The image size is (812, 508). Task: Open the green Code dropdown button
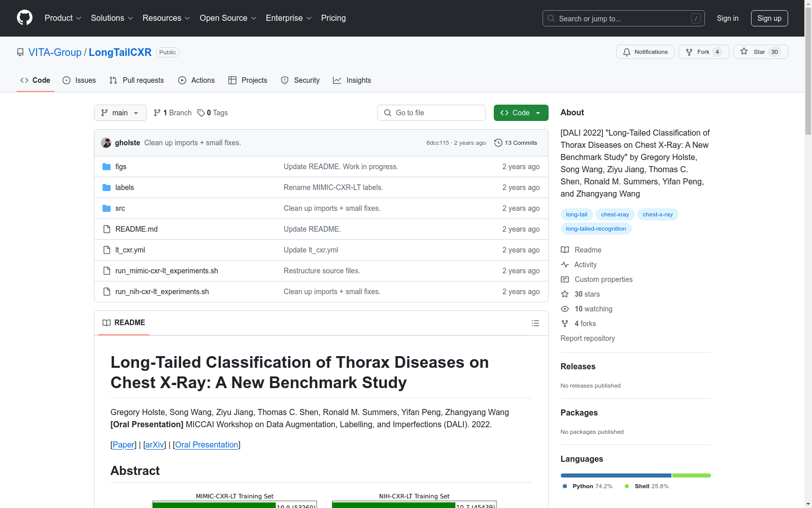(521, 113)
